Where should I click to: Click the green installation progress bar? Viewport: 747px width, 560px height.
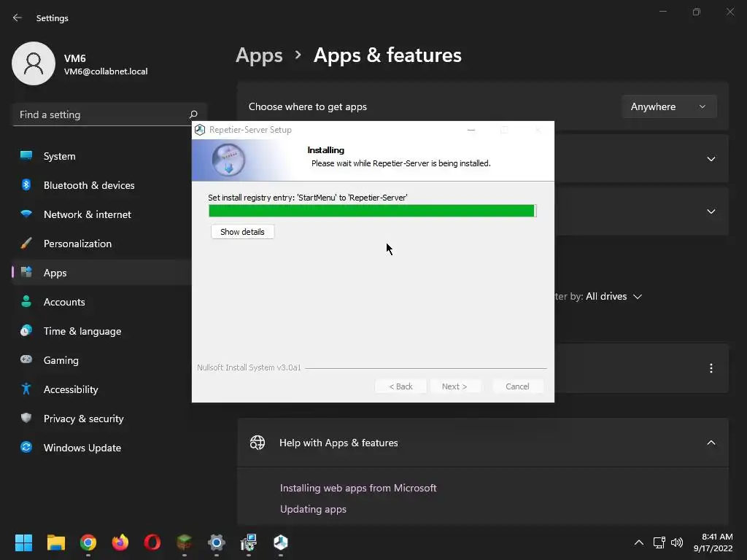(373, 211)
